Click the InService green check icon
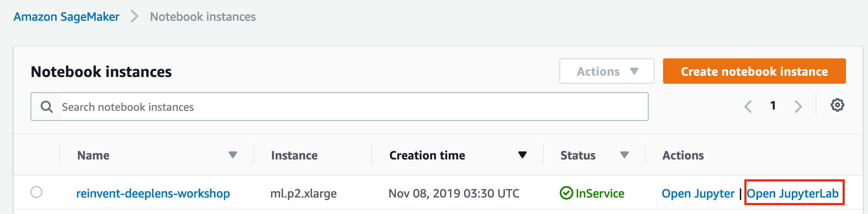 click(566, 193)
